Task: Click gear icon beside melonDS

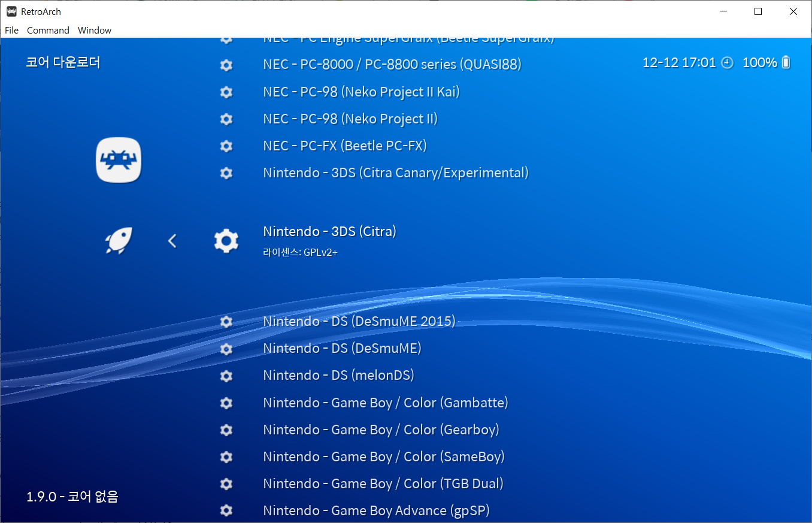Action: point(226,376)
